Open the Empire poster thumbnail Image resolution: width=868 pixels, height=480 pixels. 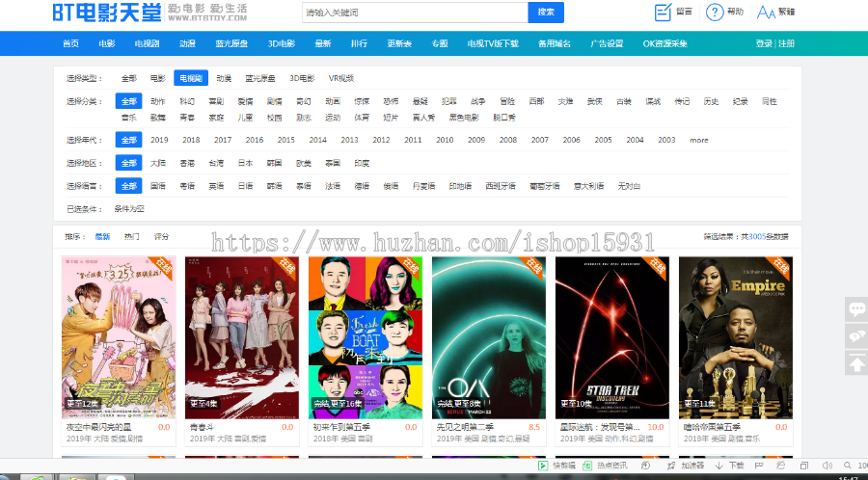click(736, 337)
